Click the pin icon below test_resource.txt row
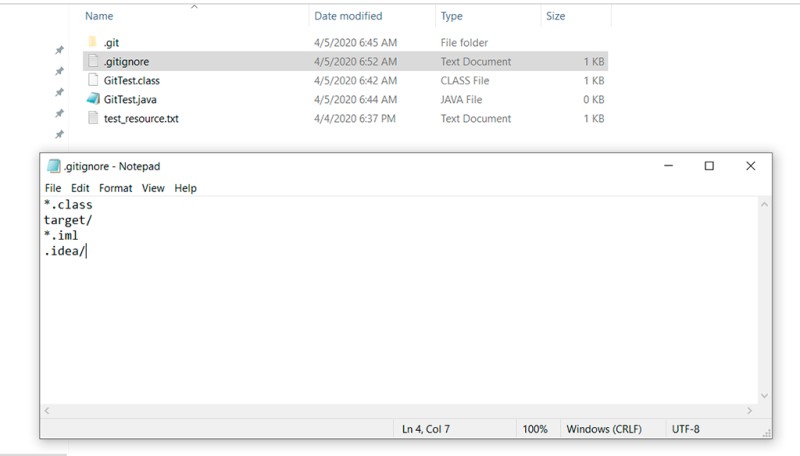Image resolution: width=800 pixels, height=456 pixels. pos(59,134)
